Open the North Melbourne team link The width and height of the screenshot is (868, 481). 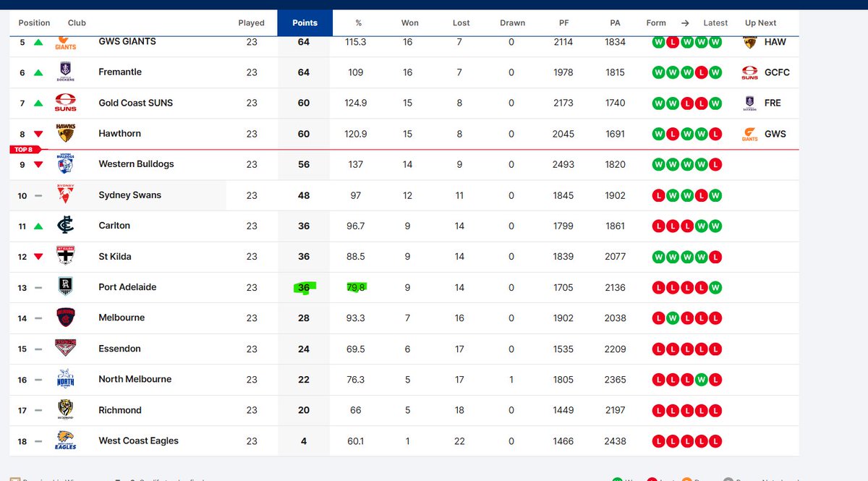(x=135, y=379)
